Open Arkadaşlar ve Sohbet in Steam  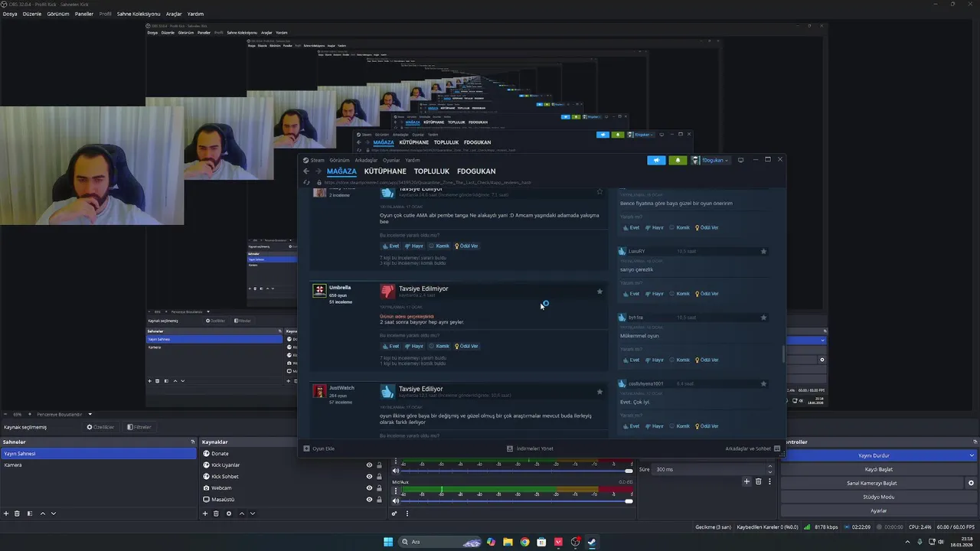(753, 448)
